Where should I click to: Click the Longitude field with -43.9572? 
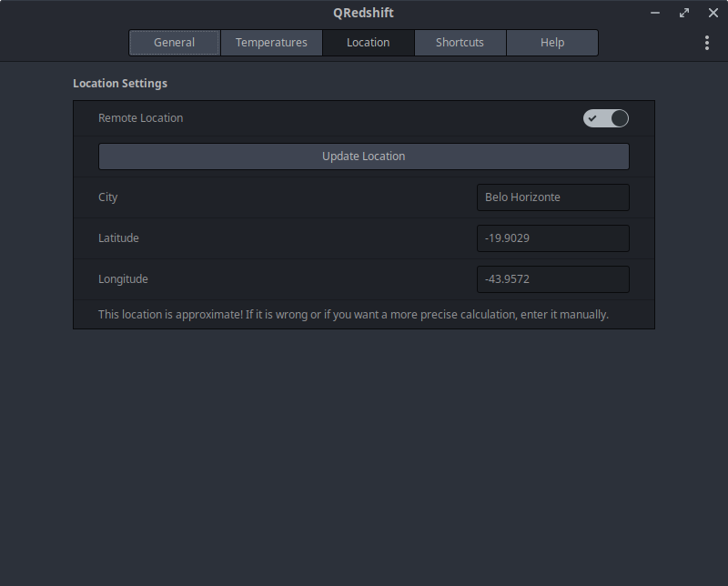553,279
